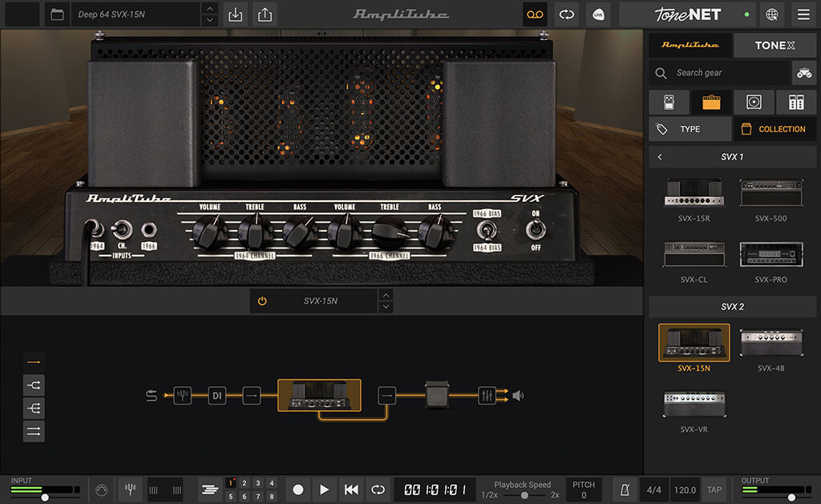Select the SVX-4B amp thumbnail
Screen dimensions: 821x504
[771, 342]
